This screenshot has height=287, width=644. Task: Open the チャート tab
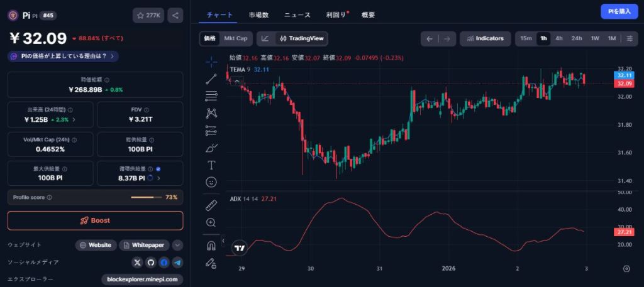[218, 15]
